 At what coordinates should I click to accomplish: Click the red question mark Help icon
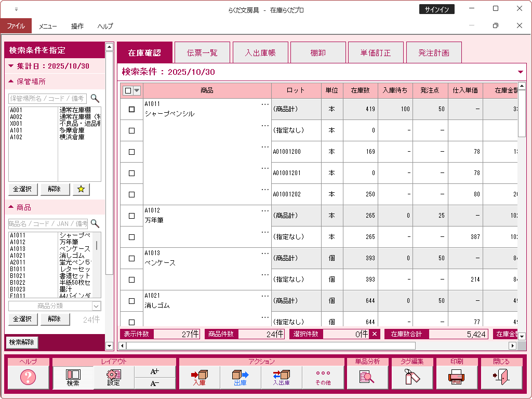[x=28, y=377]
